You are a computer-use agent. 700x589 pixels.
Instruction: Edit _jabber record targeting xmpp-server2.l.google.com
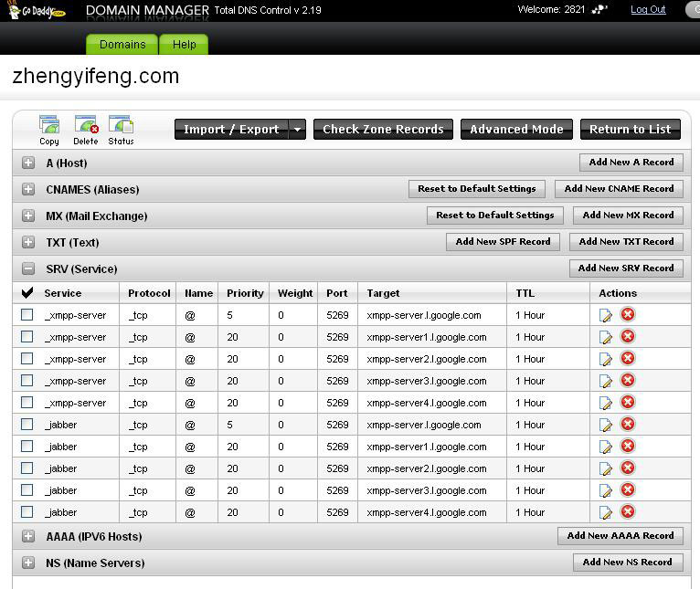(605, 468)
